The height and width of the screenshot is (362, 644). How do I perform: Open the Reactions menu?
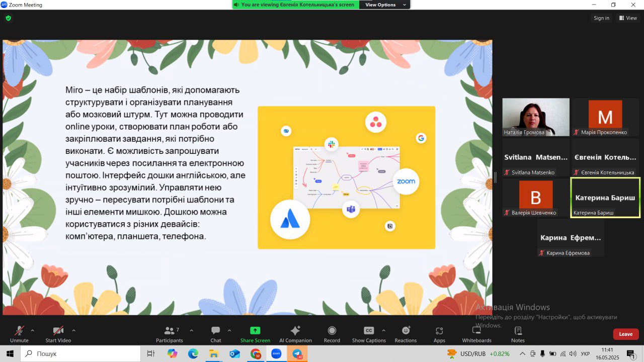[406, 334]
